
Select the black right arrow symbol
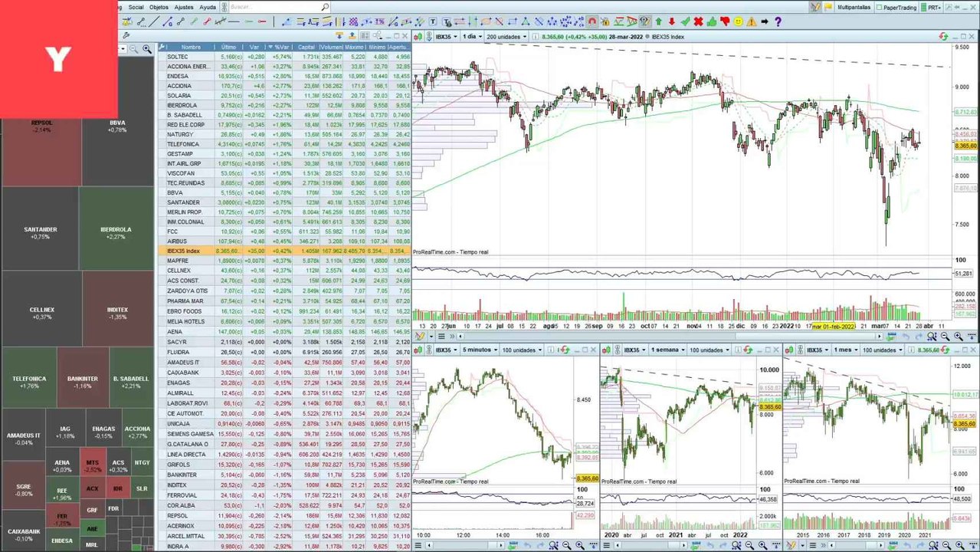(x=764, y=21)
